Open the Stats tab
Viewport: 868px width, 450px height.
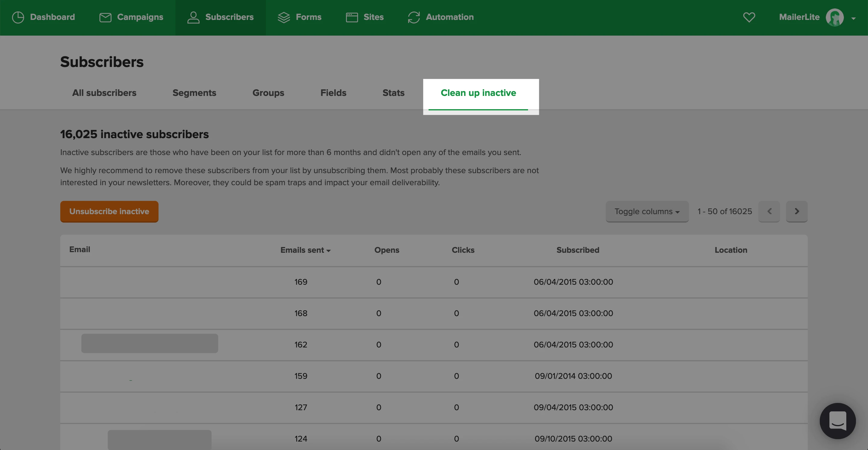[x=393, y=93]
